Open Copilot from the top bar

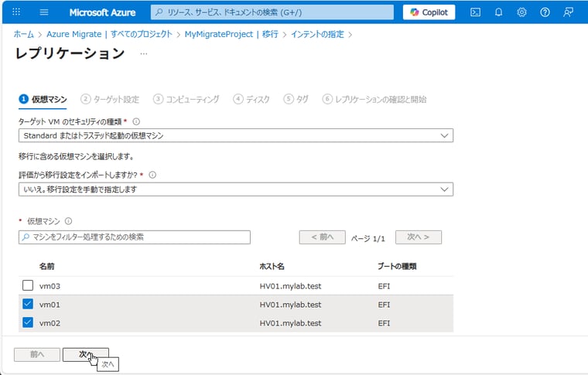(429, 12)
